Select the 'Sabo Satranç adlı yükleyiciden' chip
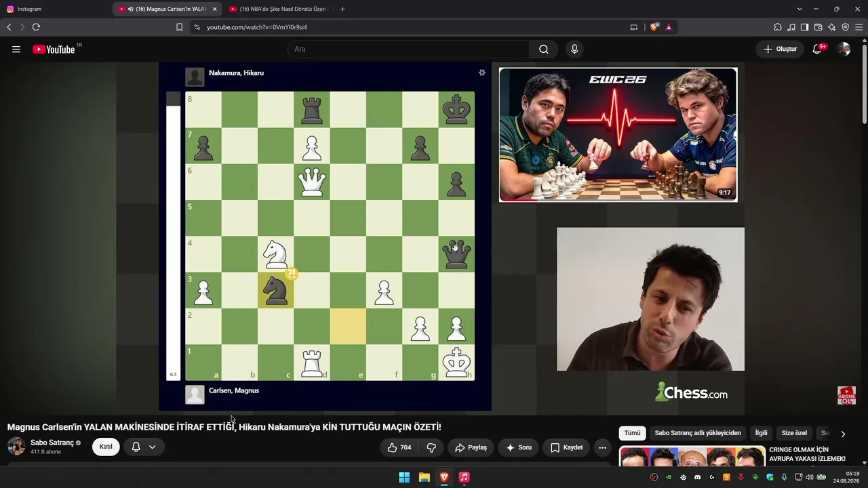Image resolution: width=868 pixels, height=488 pixels. click(698, 433)
